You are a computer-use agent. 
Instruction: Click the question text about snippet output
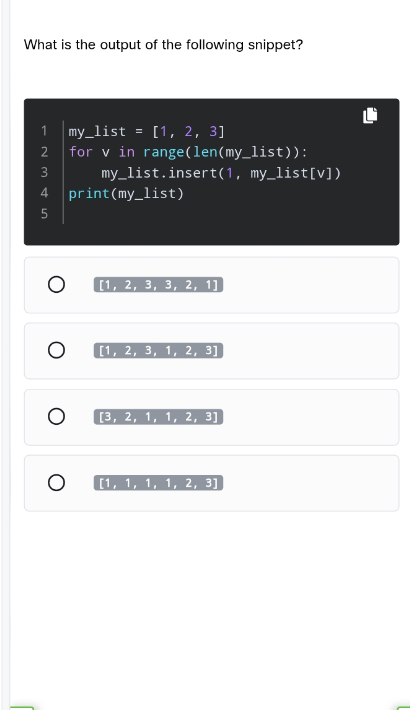tap(163, 45)
